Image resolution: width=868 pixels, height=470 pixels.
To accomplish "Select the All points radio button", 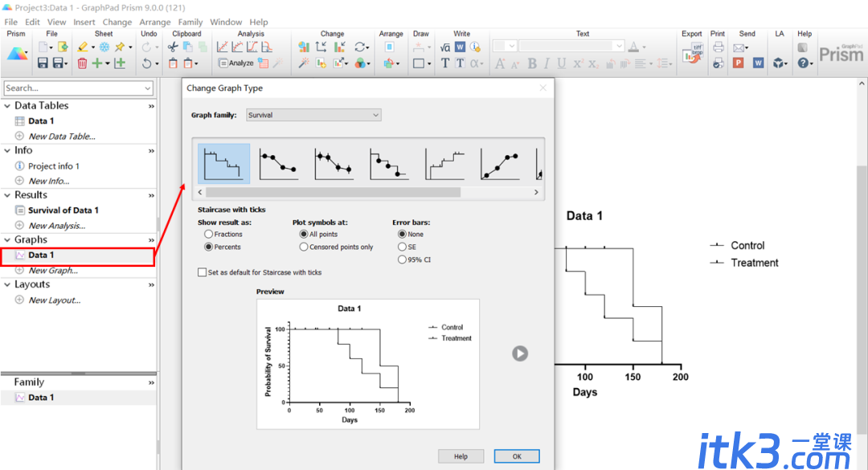I will pyautogui.click(x=304, y=234).
